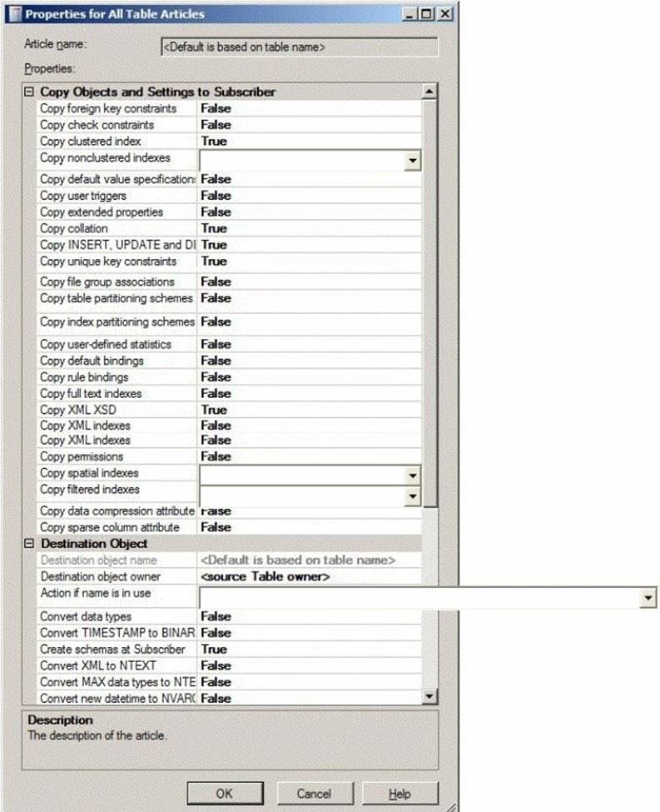This screenshot has height=812, width=660.
Task: Close the Properties for All Table Articles window
Action: coord(445,14)
